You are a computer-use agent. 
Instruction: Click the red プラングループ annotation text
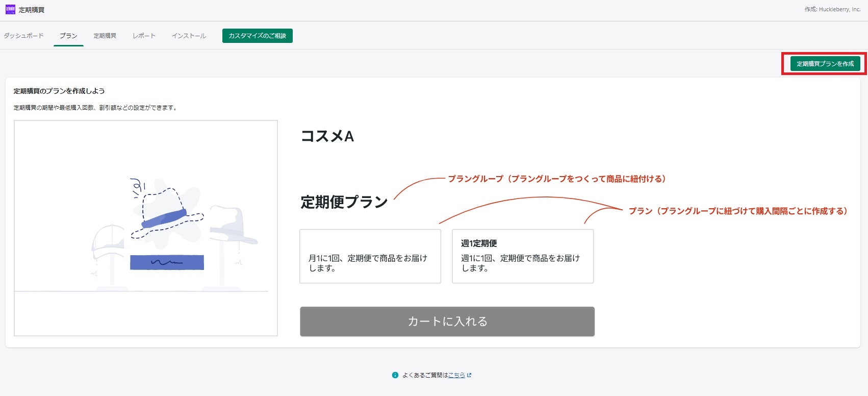point(556,179)
